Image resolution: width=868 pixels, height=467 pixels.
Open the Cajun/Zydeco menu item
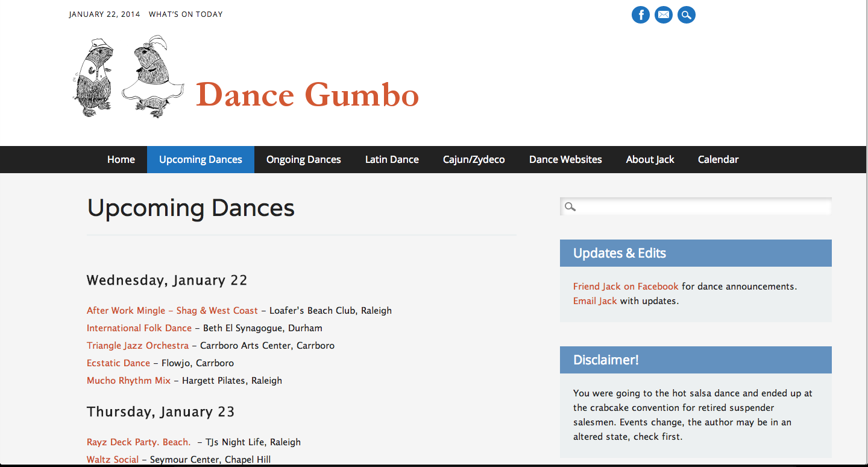pos(474,159)
